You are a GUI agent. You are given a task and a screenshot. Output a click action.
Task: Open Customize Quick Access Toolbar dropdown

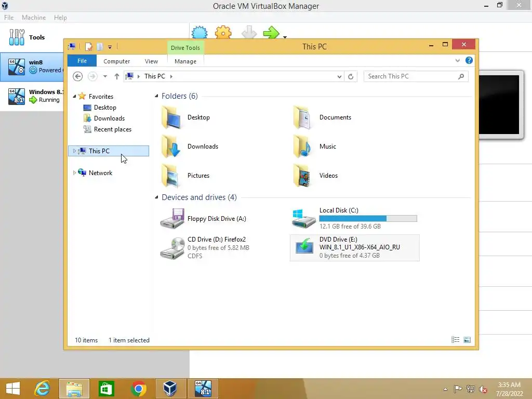click(x=110, y=47)
